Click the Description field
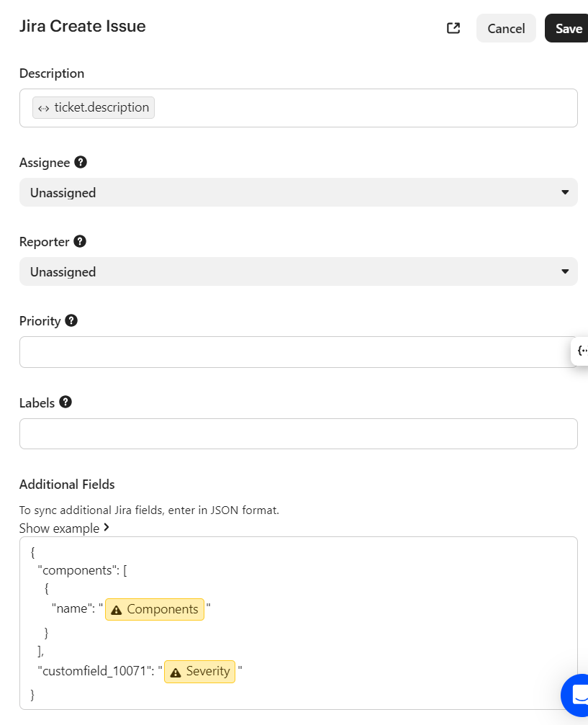588x725 pixels. tap(298, 107)
